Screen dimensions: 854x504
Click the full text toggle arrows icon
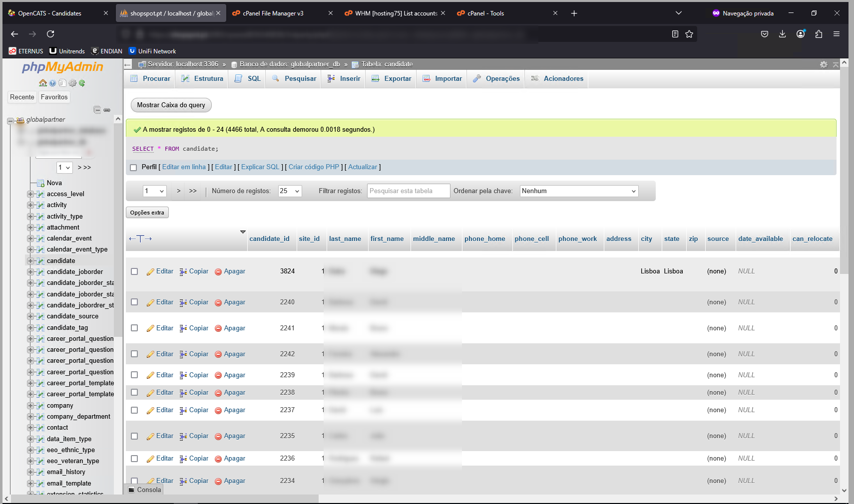click(x=140, y=239)
